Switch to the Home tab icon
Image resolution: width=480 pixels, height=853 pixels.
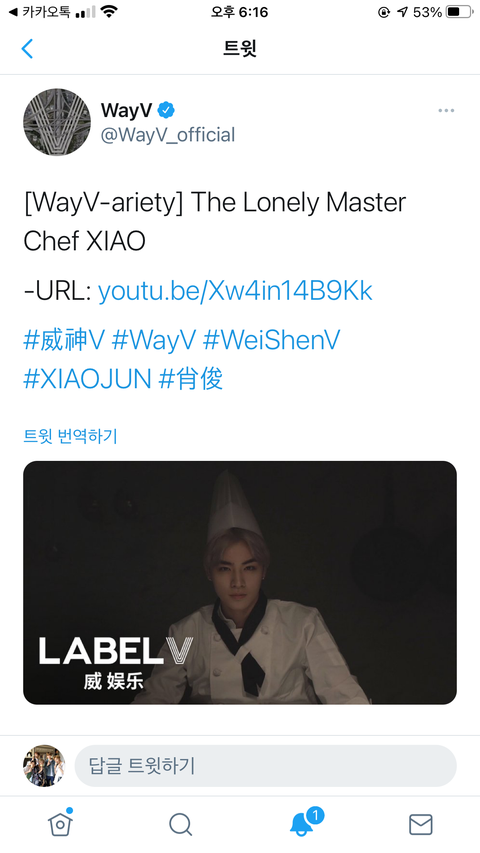60,823
